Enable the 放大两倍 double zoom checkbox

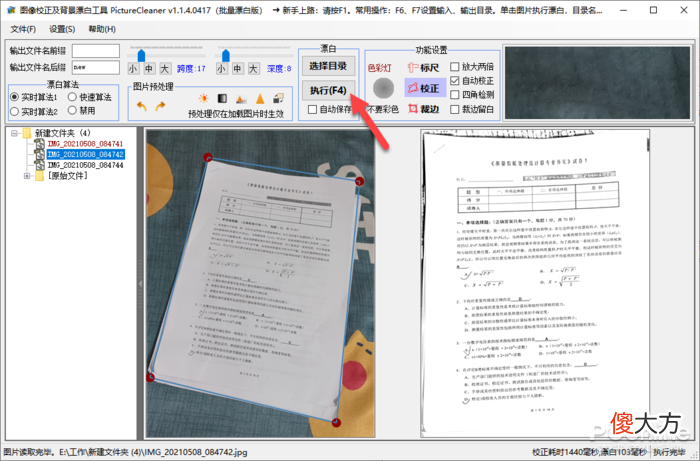pyautogui.click(x=454, y=66)
